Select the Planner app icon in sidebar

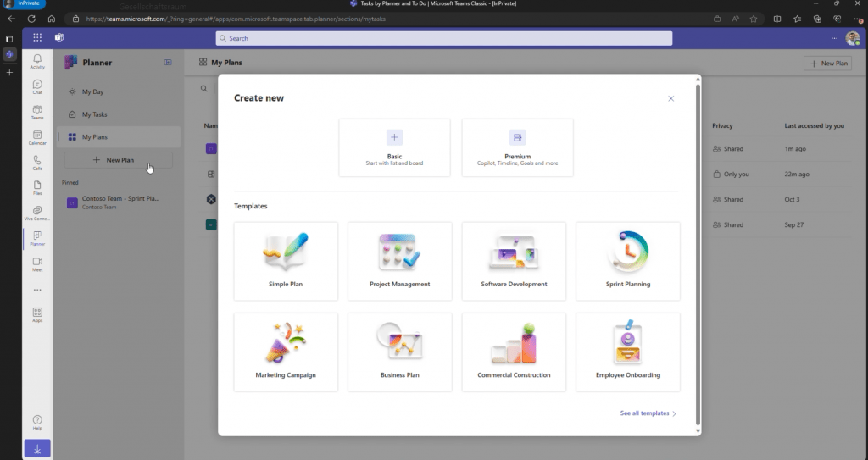(37, 239)
